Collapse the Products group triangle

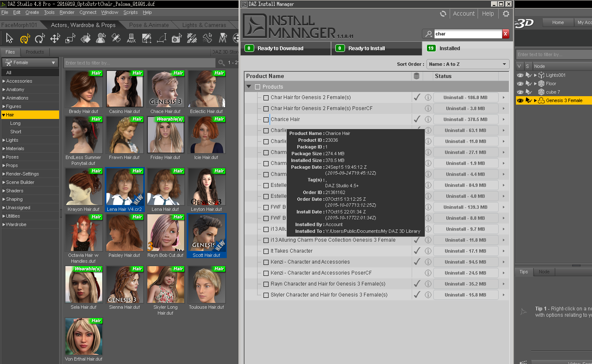249,86
